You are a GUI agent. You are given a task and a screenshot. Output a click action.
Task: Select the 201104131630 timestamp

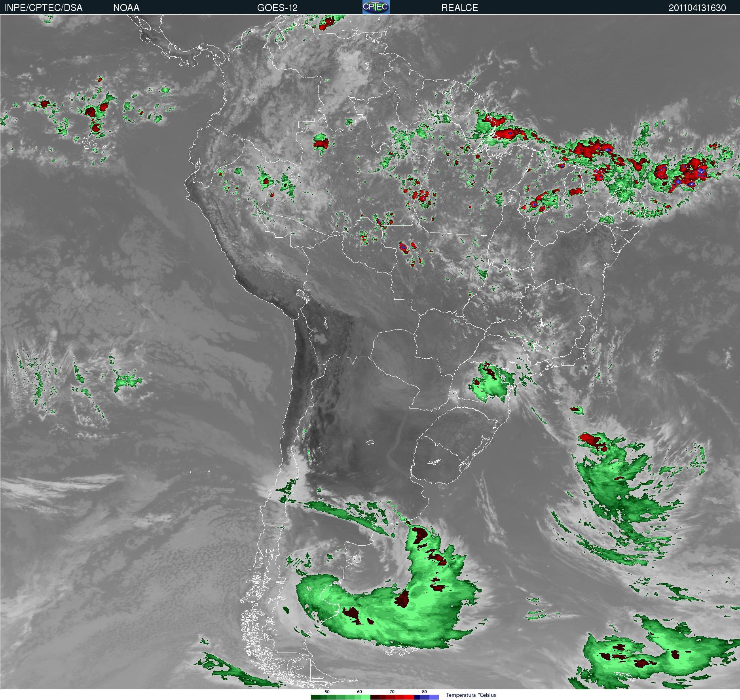(x=697, y=8)
